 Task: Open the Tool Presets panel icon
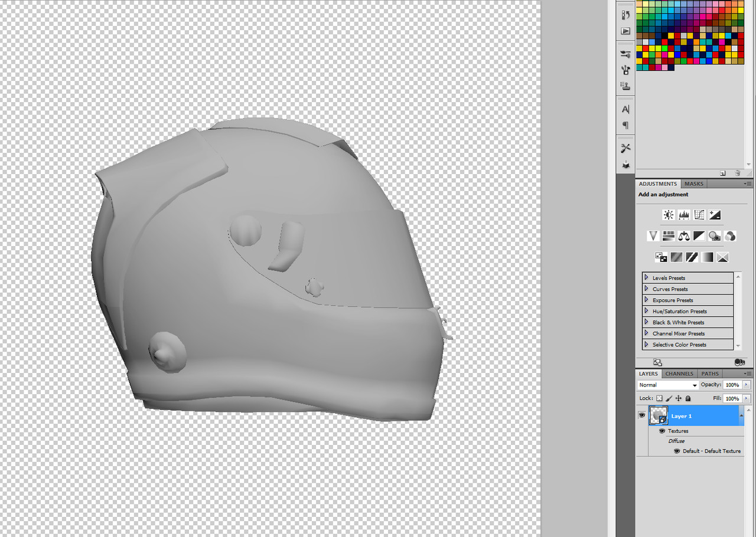[x=625, y=148]
